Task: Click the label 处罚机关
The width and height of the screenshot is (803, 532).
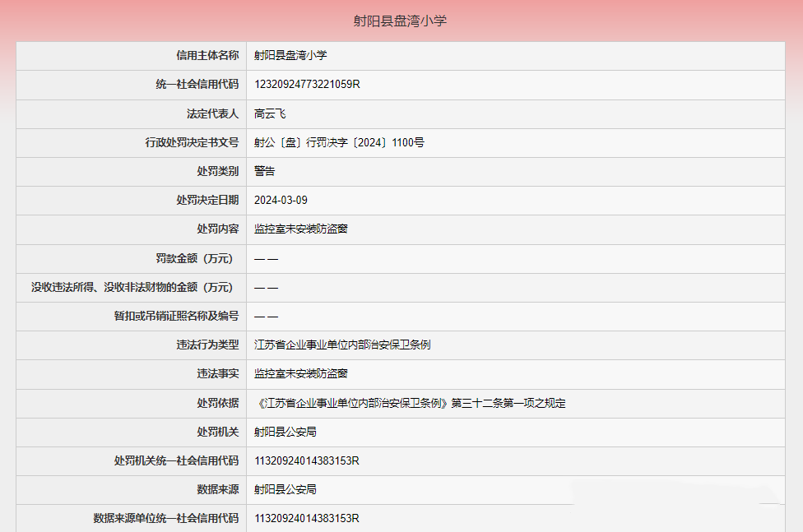Action: pyautogui.click(x=218, y=433)
